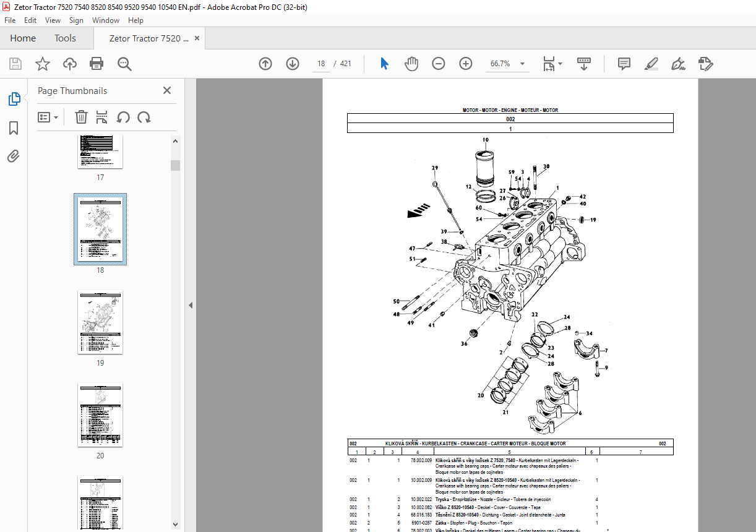Open the Find text magnifier
Image resolution: width=756 pixels, height=532 pixels.
coord(124,64)
